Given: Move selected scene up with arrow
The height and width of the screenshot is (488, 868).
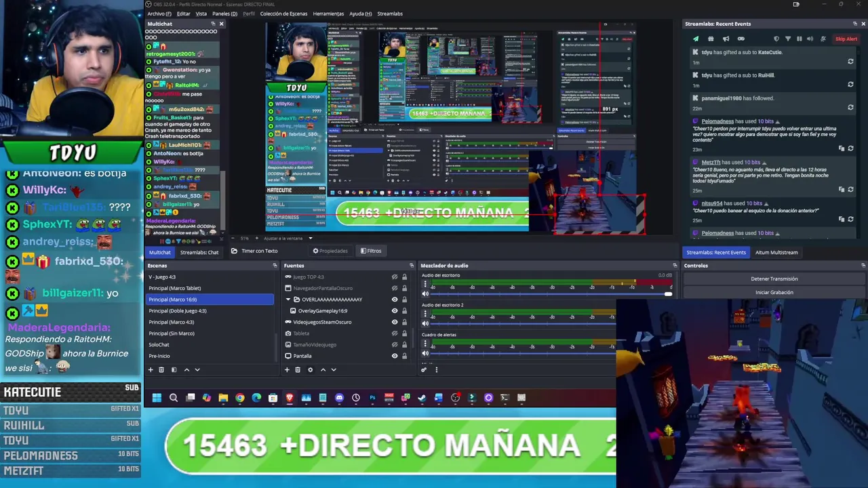Looking at the screenshot, I should point(186,369).
